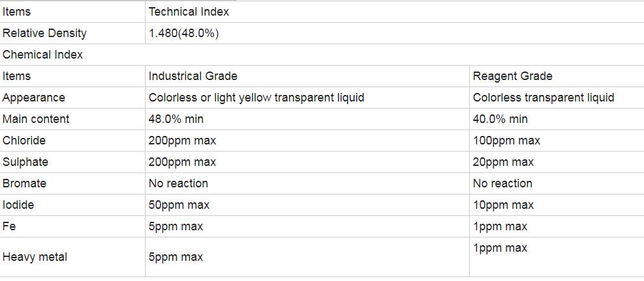
Task: Select the "Main content" row label
Action: pos(36,119)
